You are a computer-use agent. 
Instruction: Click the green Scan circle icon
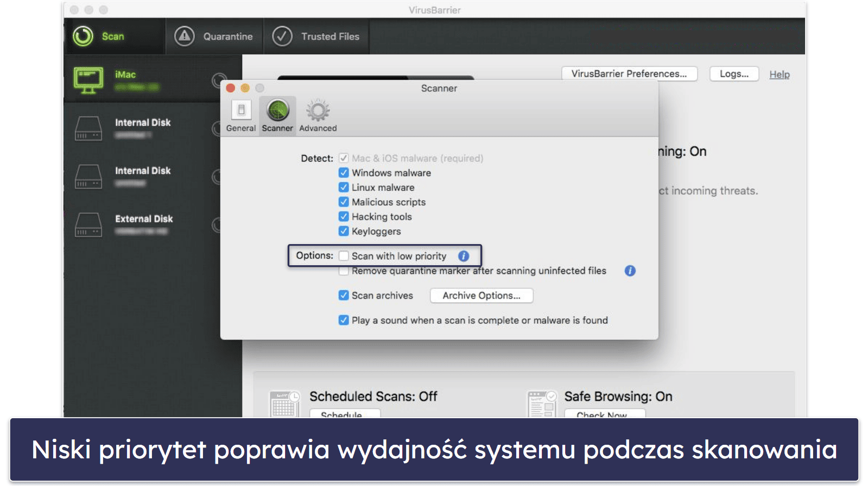pyautogui.click(x=83, y=36)
